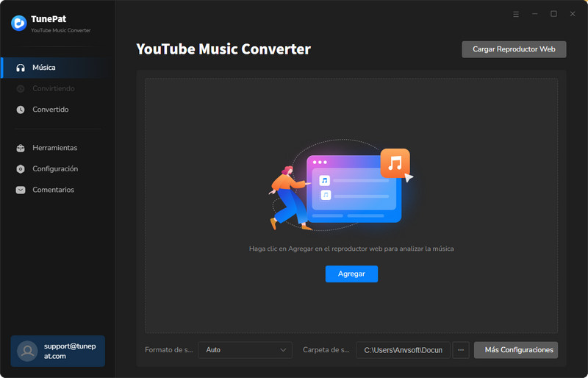The image size is (588, 378).
Task: Click the envelope icon beside Comentarios
Action: 21,190
